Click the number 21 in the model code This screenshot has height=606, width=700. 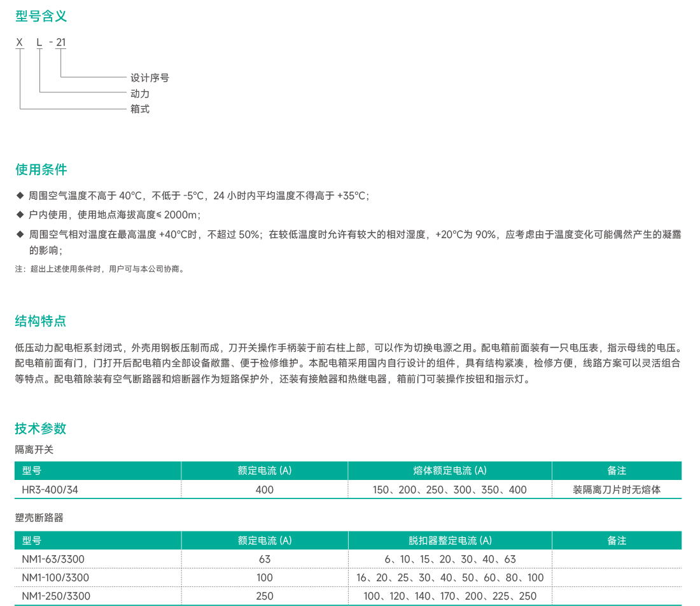(60, 43)
